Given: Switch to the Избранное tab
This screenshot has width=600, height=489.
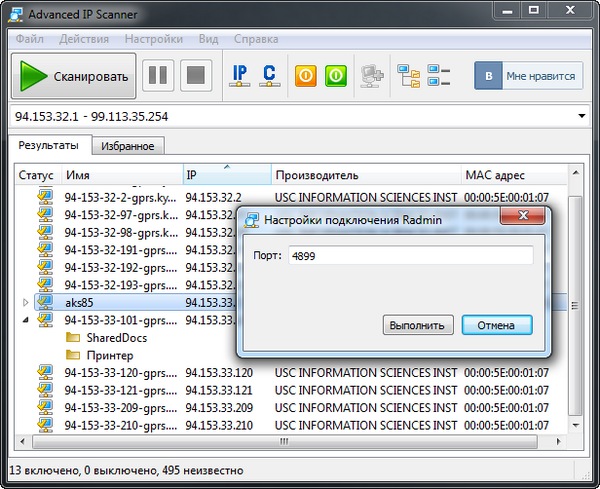Looking at the screenshot, I should tap(127, 146).
